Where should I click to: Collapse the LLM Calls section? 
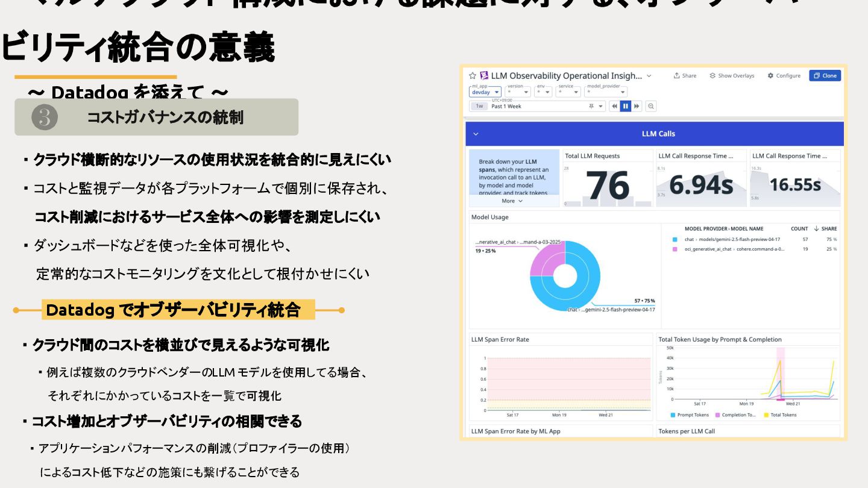[x=476, y=134]
